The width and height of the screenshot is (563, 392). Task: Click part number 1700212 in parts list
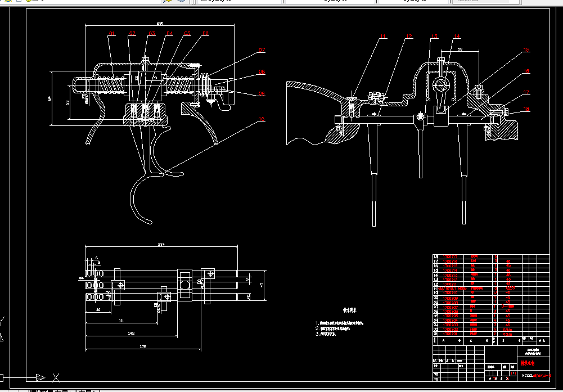[x=451, y=280]
